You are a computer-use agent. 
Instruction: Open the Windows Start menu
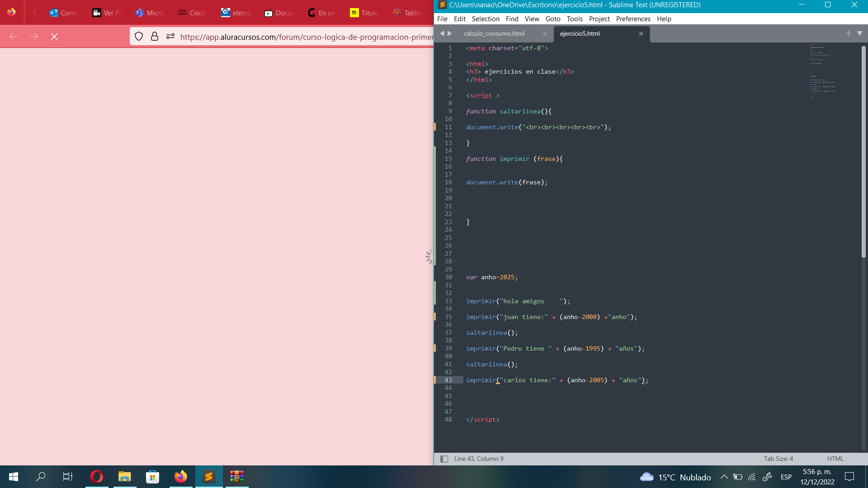click(14, 477)
